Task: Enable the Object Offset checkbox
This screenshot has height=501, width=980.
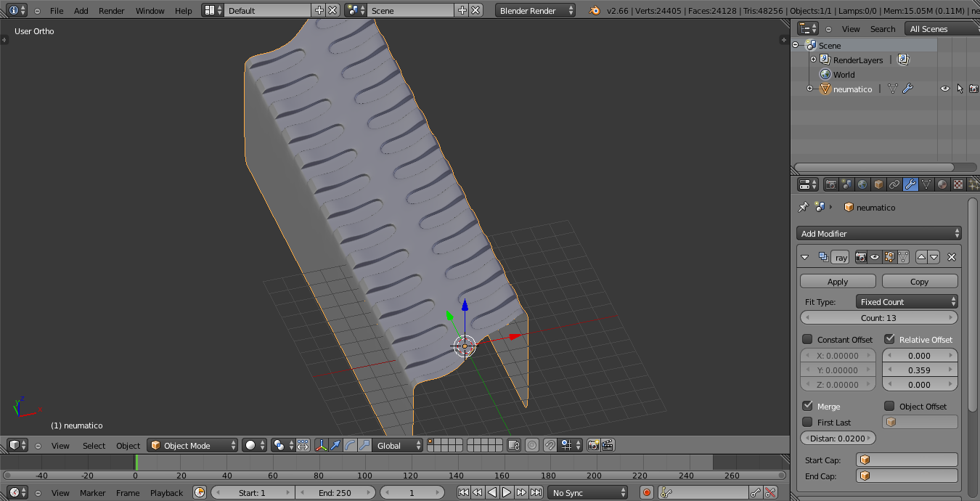Action: click(889, 406)
